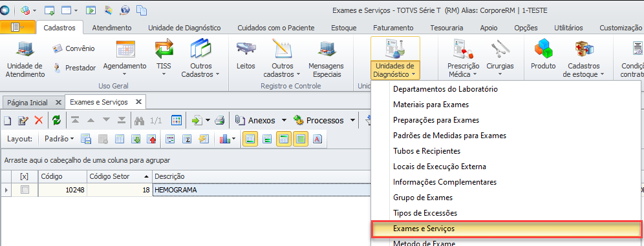Open Mensagens Especiais
This screenshot has width=644, height=246.
[327, 58]
